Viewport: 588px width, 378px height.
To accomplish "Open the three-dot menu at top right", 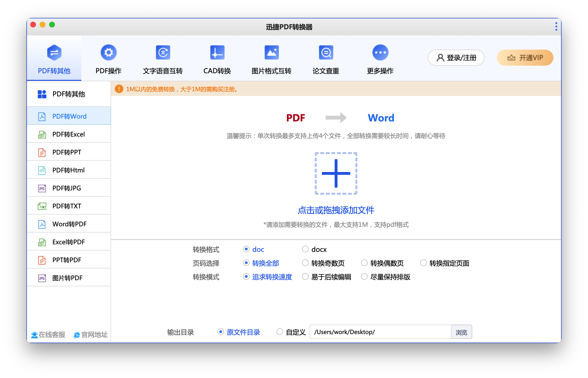I will tap(556, 26).
